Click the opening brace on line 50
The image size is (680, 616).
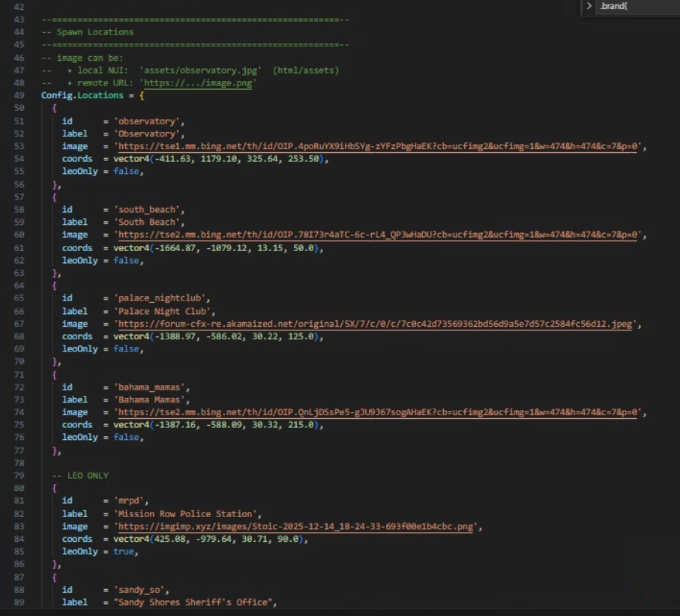click(x=54, y=108)
